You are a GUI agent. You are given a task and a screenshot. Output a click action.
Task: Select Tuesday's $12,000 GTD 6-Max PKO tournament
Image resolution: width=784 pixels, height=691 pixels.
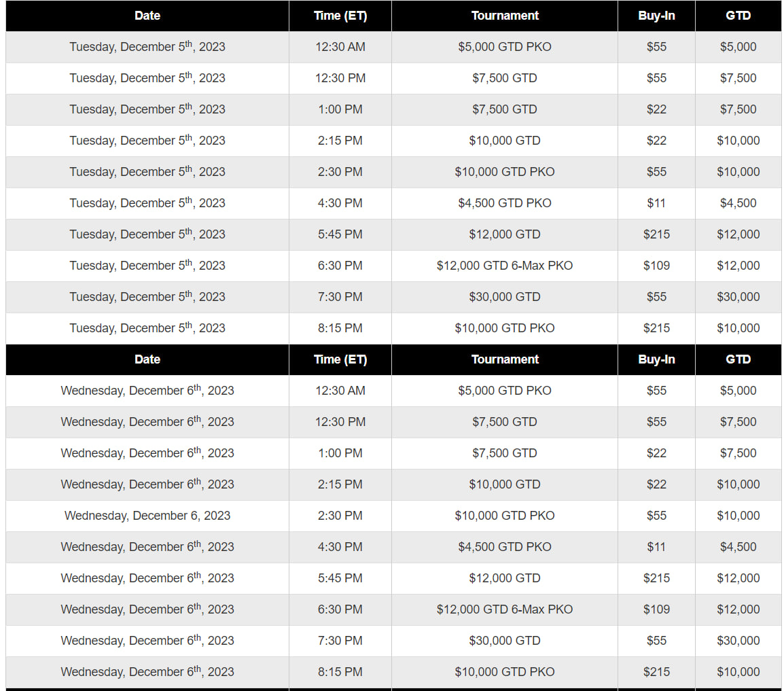[505, 266]
